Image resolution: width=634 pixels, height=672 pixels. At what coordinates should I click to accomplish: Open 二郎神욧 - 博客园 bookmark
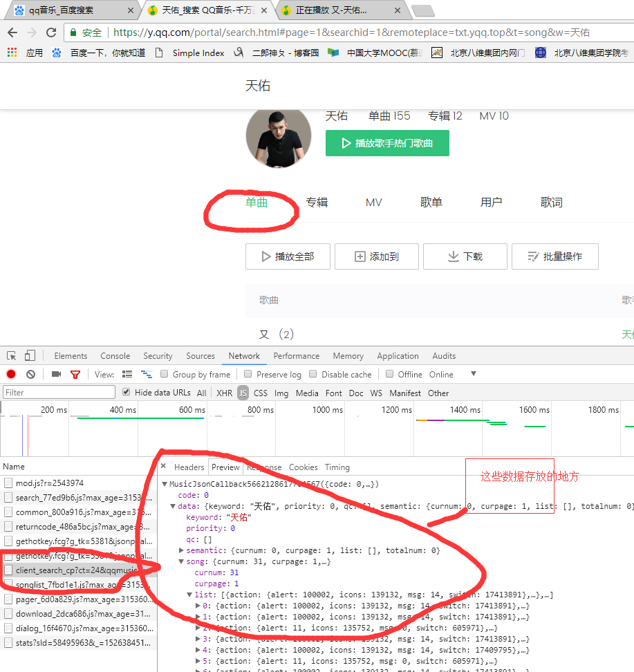pyautogui.click(x=277, y=53)
